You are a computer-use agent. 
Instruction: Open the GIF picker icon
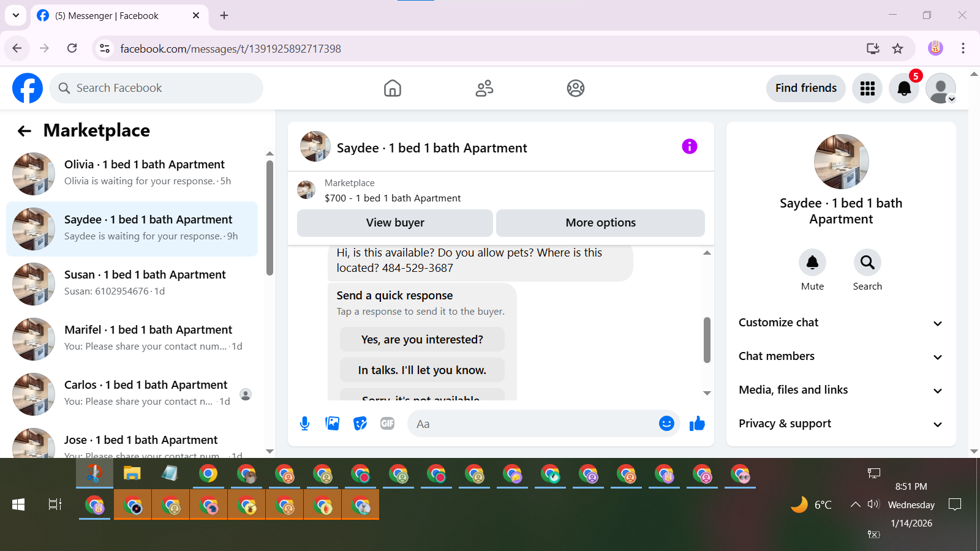click(x=388, y=424)
